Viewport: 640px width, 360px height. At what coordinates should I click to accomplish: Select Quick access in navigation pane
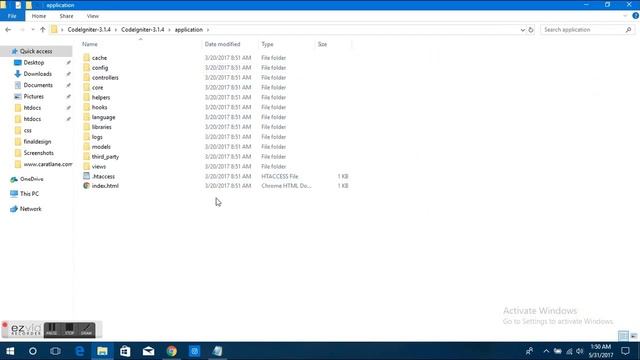[36, 51]
